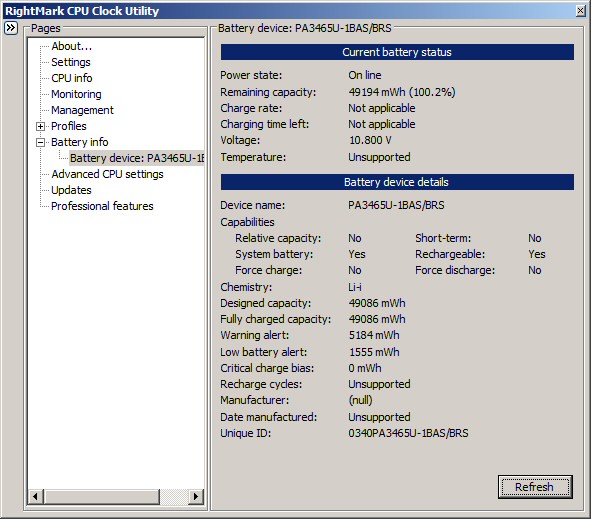Select the Profiles page
Viewport: 591px width, 519px height.
tap(69, 126)
